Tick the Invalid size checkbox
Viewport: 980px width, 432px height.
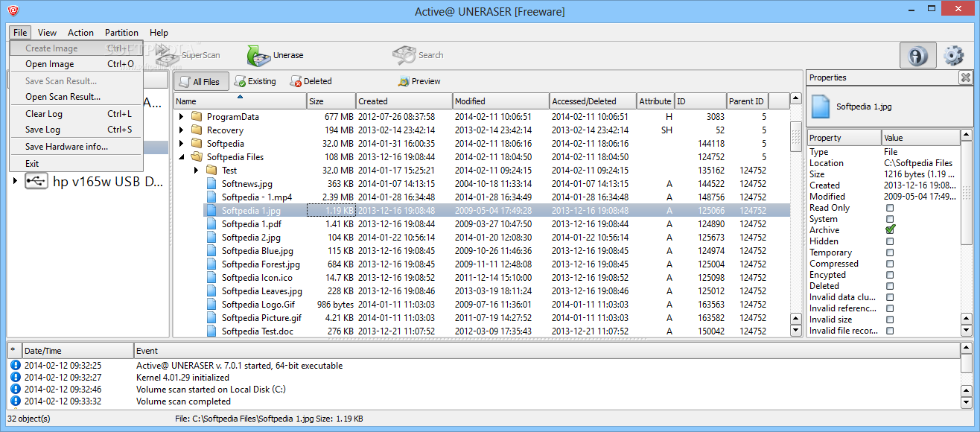coord(890,320)
